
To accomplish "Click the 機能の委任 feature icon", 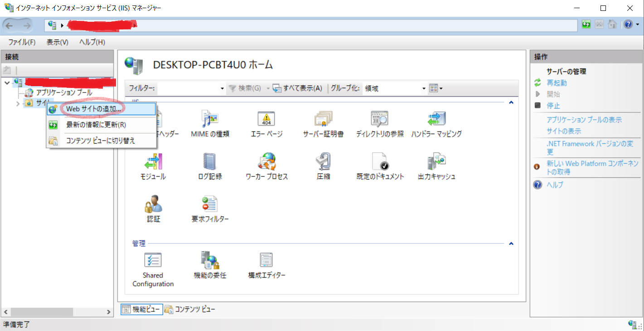I will click(210, 265).
